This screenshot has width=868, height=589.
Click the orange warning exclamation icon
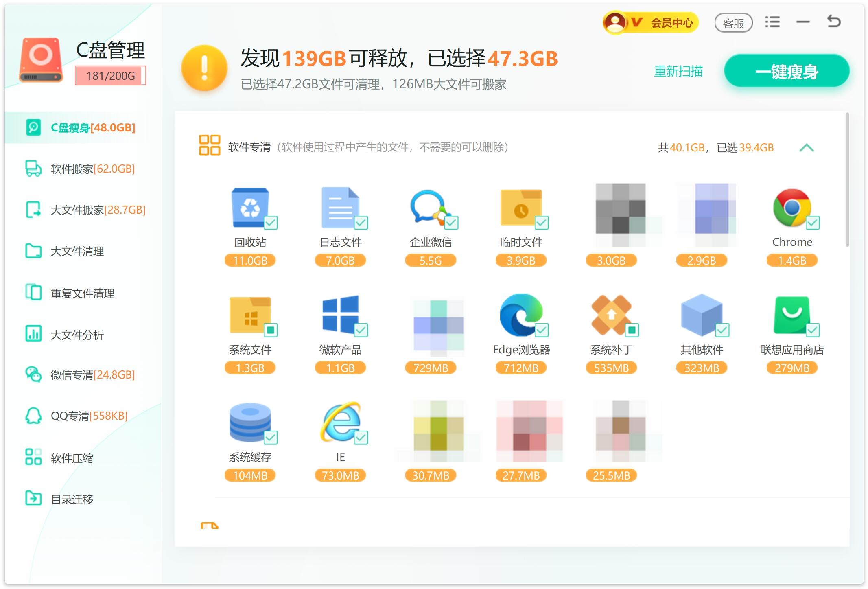(x=204, y=68)
